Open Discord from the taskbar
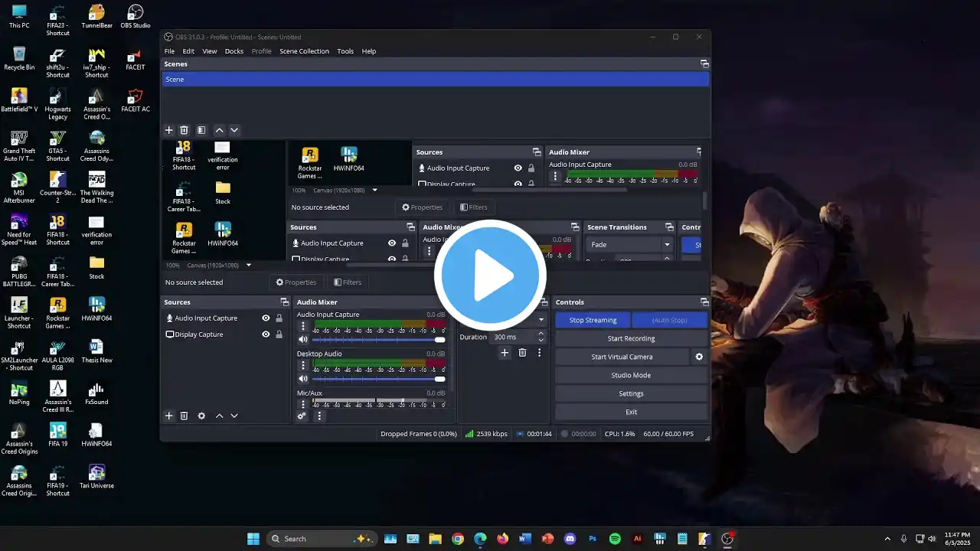Viewport: 980px width, 551px height. (570, 539)
